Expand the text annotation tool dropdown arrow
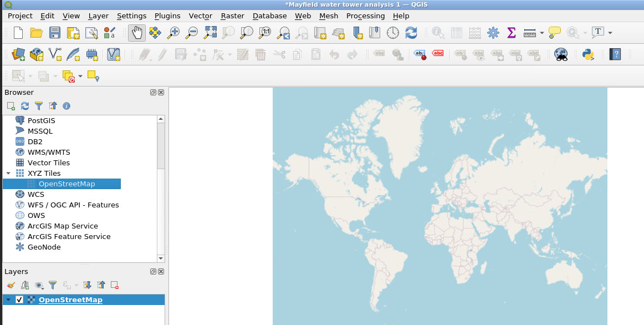The width and height of the screenshot is (644, 325). (x=610, y=33)
